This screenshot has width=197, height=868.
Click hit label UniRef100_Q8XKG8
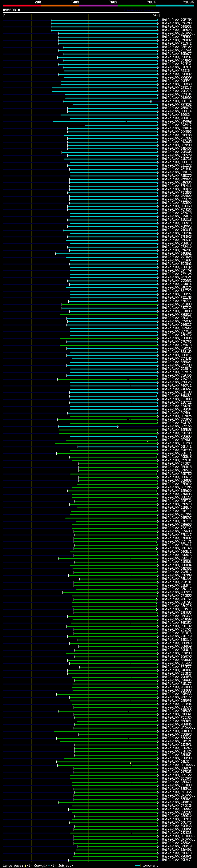pyautogui.click(x=176, y=833)
